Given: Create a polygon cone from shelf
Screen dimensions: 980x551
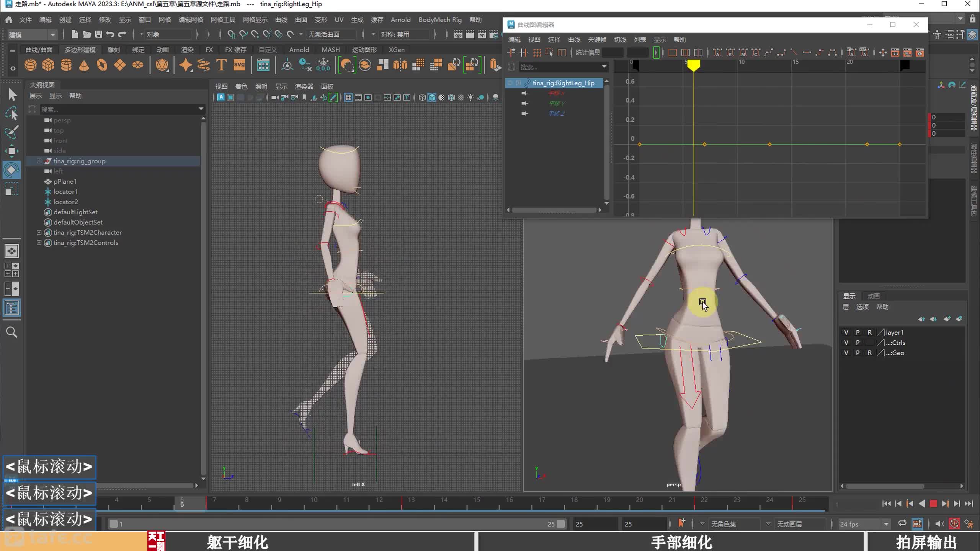Looking at the screenshot, I should click(x=84, y=65).
